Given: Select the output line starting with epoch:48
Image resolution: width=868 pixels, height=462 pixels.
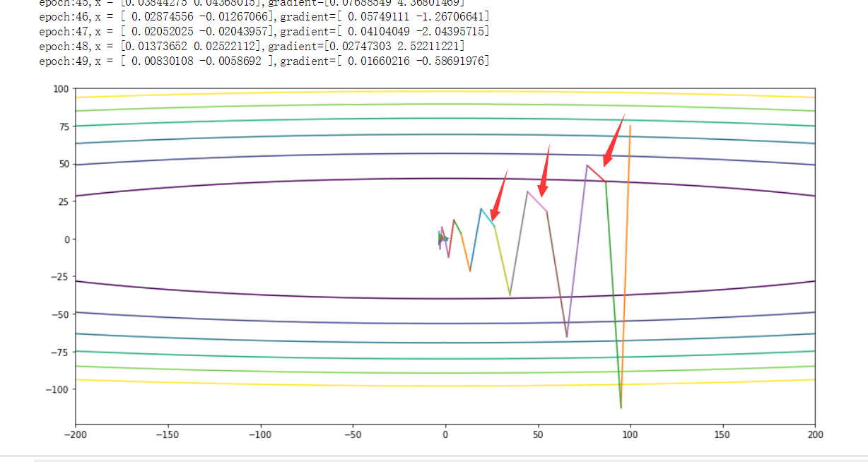Looking at the screenshot, I should click(x=252, y=47).
